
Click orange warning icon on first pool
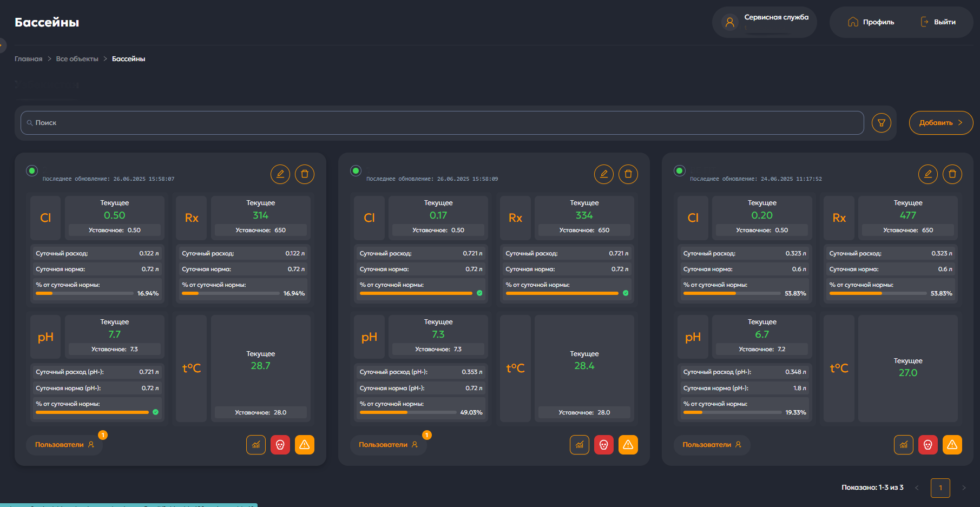coord(305,445)
